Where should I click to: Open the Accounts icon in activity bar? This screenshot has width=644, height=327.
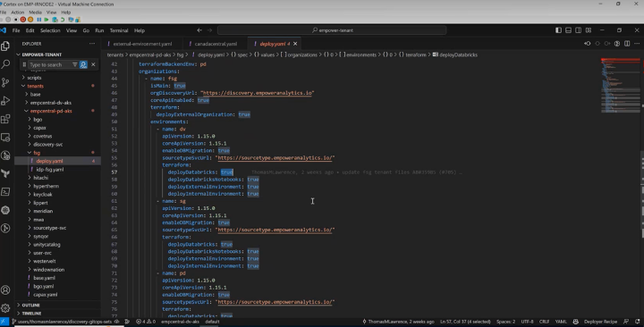[5, 290]
